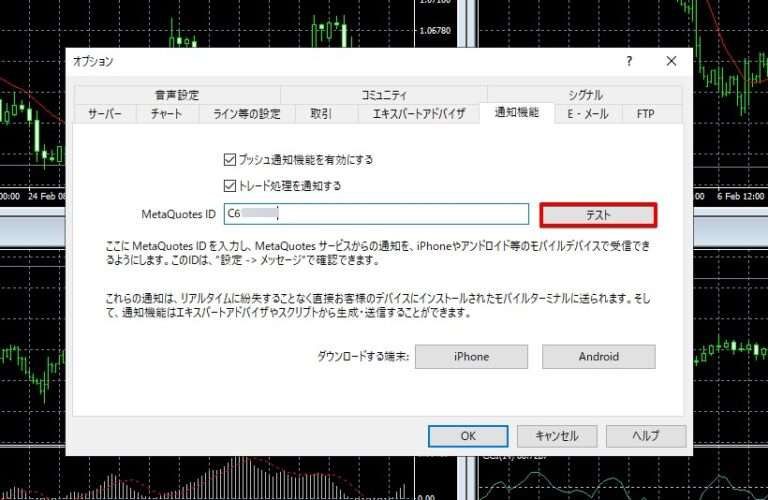Switch to the コミュニティ tab

point(384,95)
